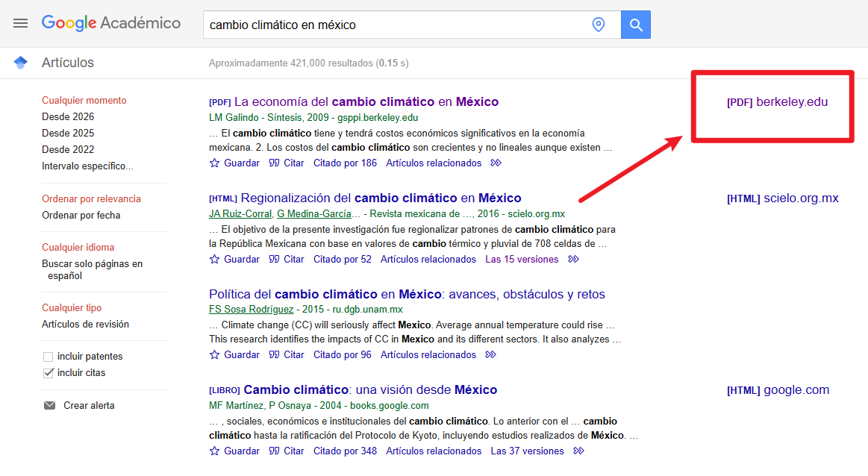The image size is (868, 476).
Task: Click the blue search magnifier button
Action: click(635, 25)
